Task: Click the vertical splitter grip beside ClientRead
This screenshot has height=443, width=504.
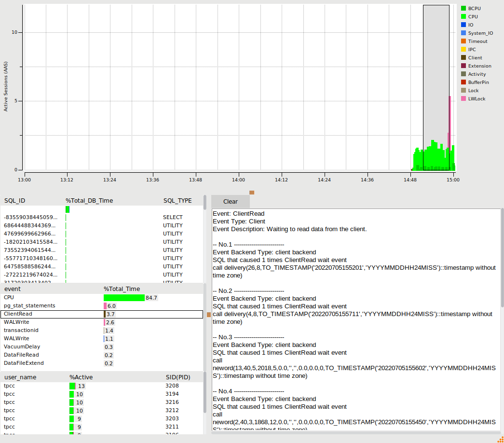Action: (x=209, y=315)
